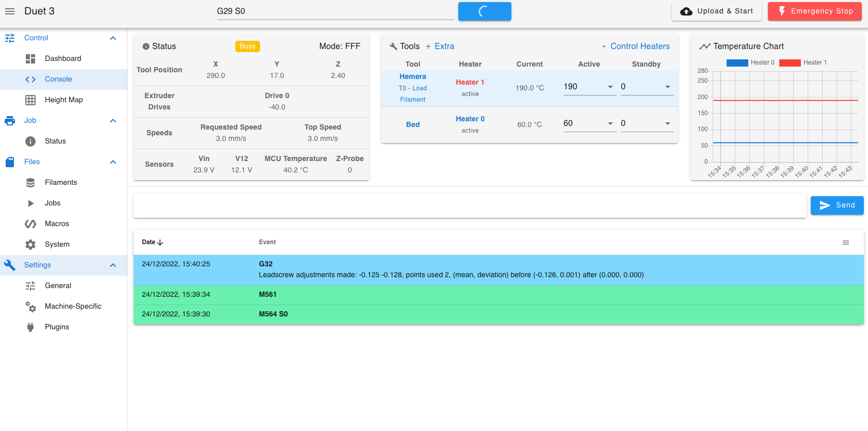Click the Emergency Stop button
The width and height of the screenshot is (868, 431).
pyautogui.click(x=815, y=11)
